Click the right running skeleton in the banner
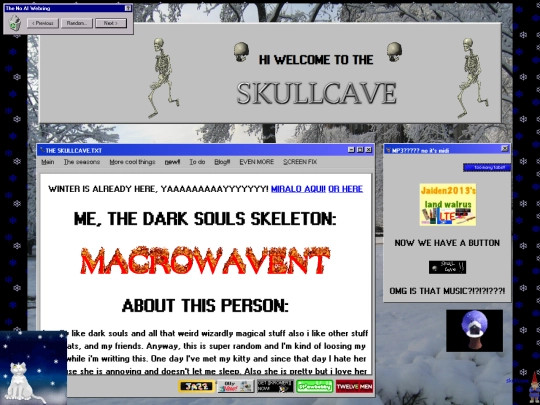Screen dimensions: 540x405 click(472, 78)
